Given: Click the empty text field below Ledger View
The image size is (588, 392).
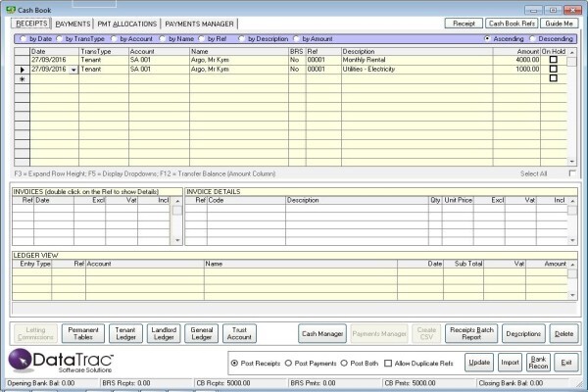Looking at the screenshot, I should click(x=294, y=309).
